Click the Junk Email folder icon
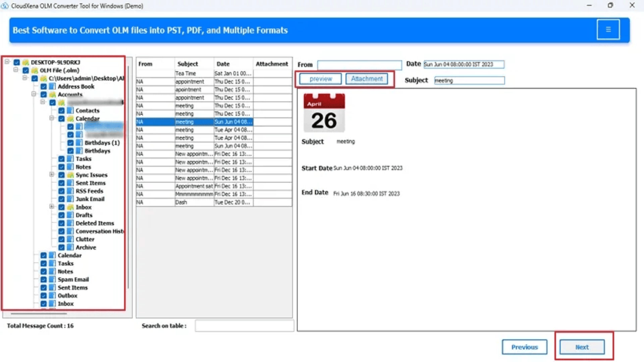 pyautogui.click(x=70, y=199)
